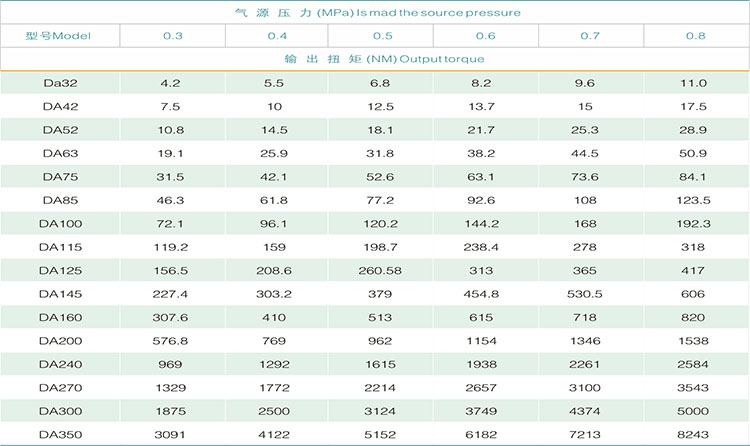Click the 123.5 value in DA85 row
This screenshot has width=750, height=446.
[x=695, y=200]
